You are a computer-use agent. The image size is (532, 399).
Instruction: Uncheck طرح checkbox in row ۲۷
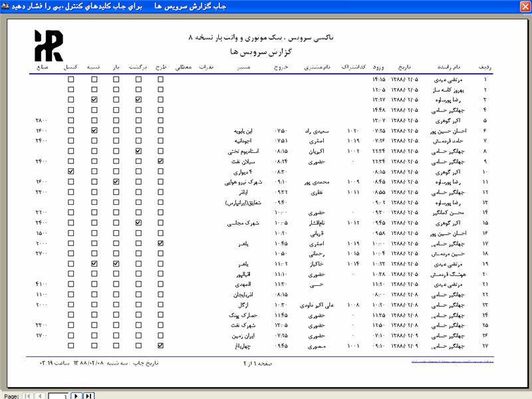160,345
